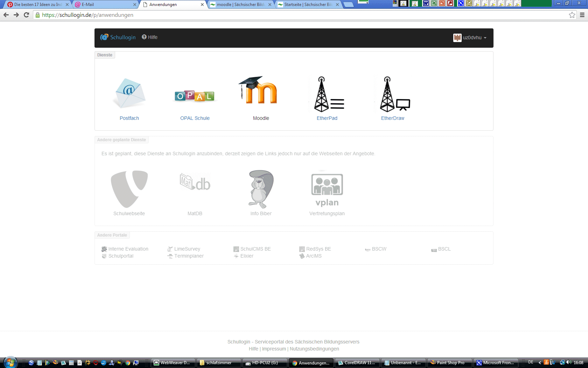
Task: Show hidden tray icons with the arrow
Action: click(x=540, y=362)
